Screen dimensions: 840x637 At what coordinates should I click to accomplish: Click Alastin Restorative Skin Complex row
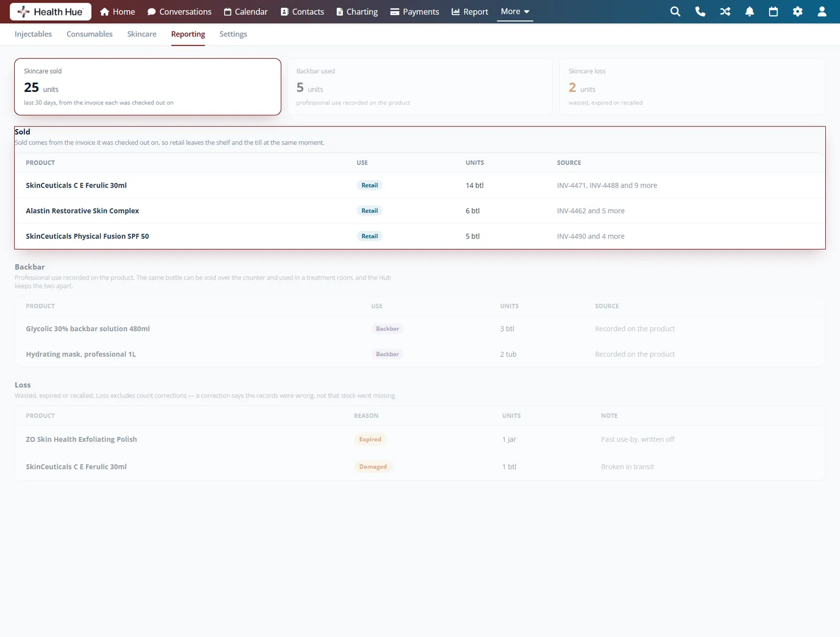tap(420, 211)
